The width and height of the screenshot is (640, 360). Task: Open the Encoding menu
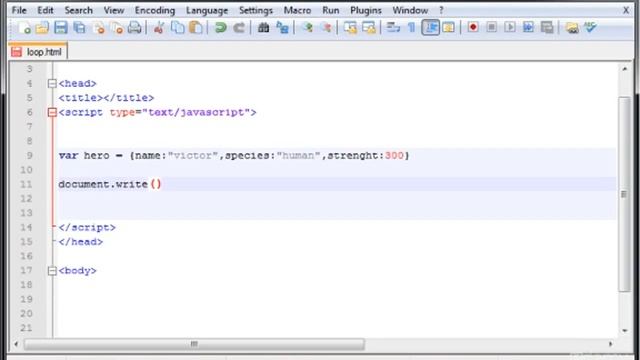point(155,10)
